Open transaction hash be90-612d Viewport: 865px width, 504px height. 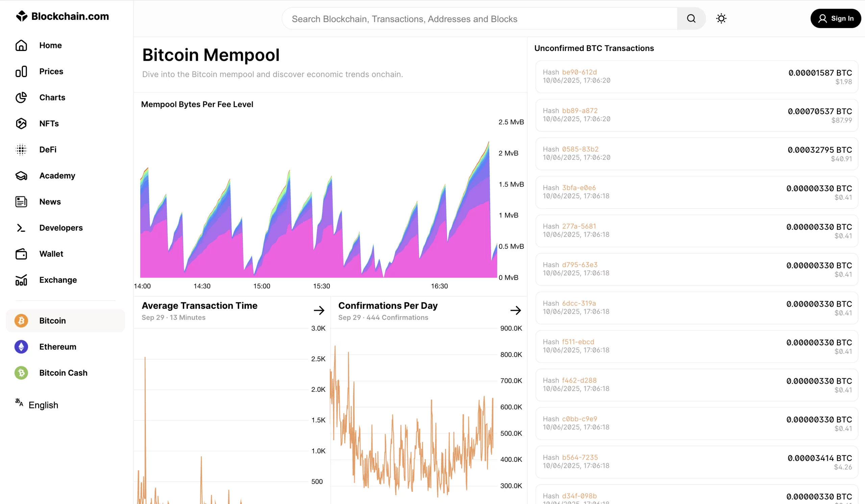pos(579,72)
